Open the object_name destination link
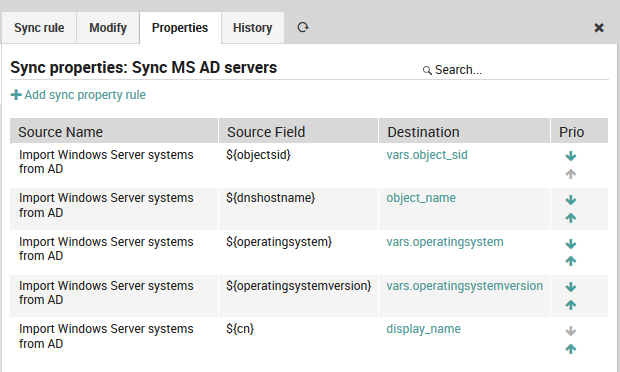Screen dimensions: 620x372 [x=421, y=198]
